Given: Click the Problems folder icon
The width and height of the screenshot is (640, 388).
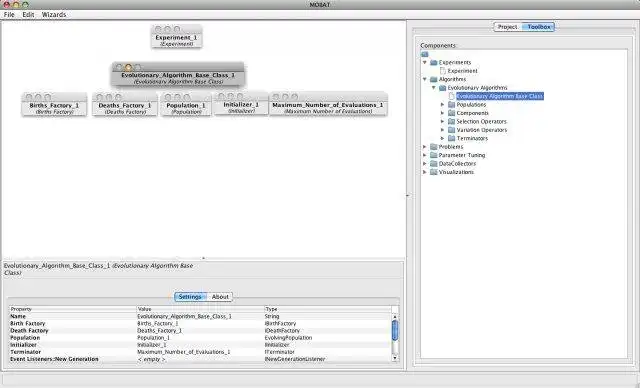Looking at the screenshot, I should coord(434,146).
